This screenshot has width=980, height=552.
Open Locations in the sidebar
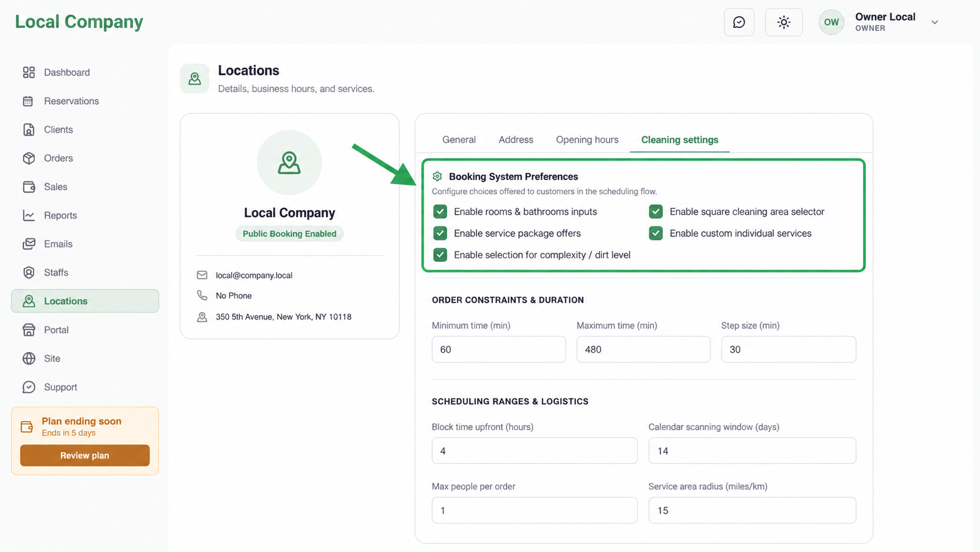[x=85, y=301]
